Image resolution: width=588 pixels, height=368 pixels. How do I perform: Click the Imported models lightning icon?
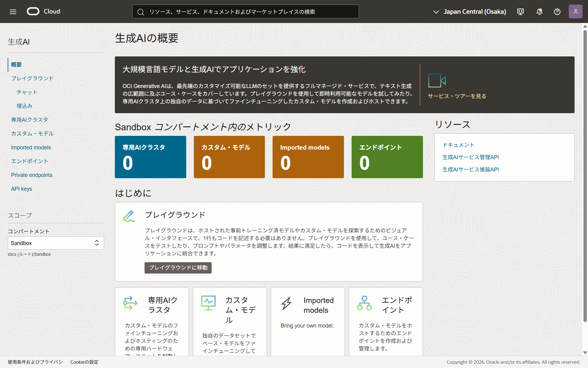pos(287,303)
